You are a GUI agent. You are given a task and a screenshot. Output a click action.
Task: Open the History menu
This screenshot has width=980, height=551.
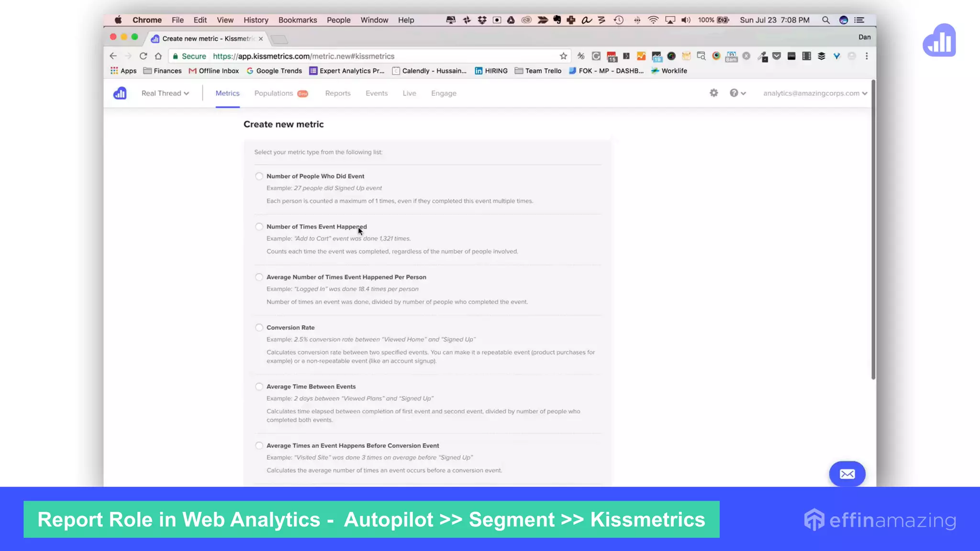coord(256,20)
